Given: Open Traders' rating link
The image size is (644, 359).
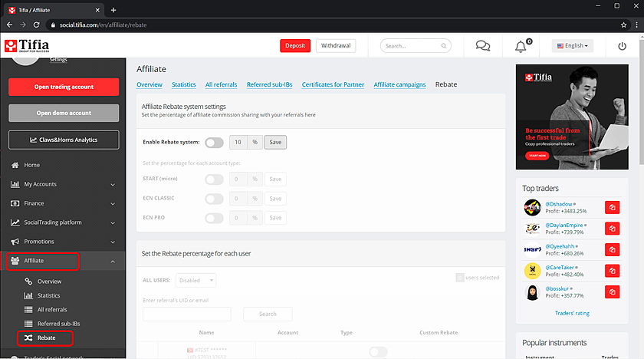Looking at the screenshot, I should 572,313.
